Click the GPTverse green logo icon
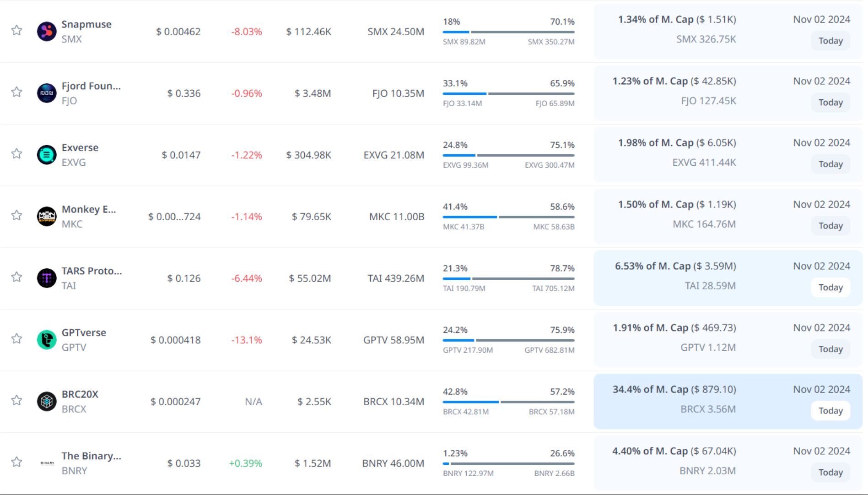This screenshot has width=868, height=495. (47, 340)
